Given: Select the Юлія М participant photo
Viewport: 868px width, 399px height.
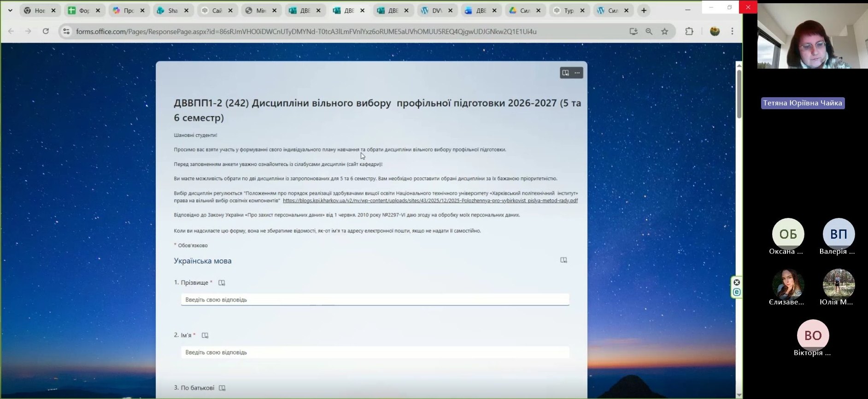Looking at the screenshot, I should (839, 284).
